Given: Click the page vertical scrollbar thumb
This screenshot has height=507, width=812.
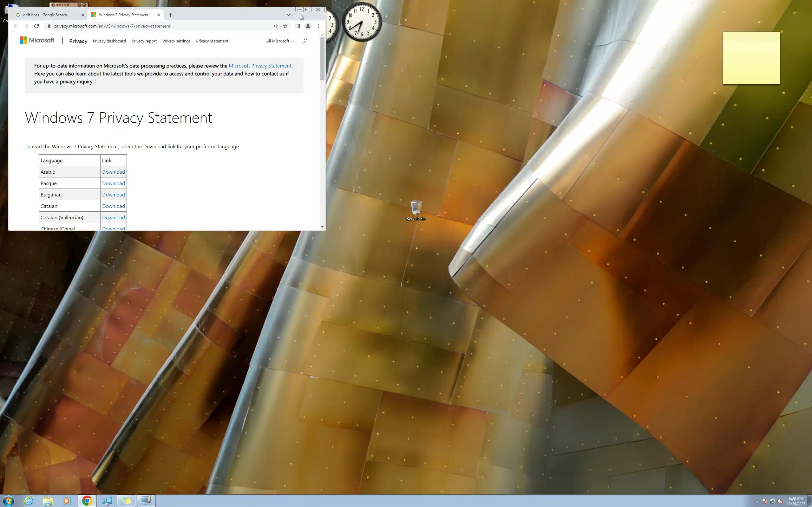Looking at the screenshot, I should click(322, 59).
